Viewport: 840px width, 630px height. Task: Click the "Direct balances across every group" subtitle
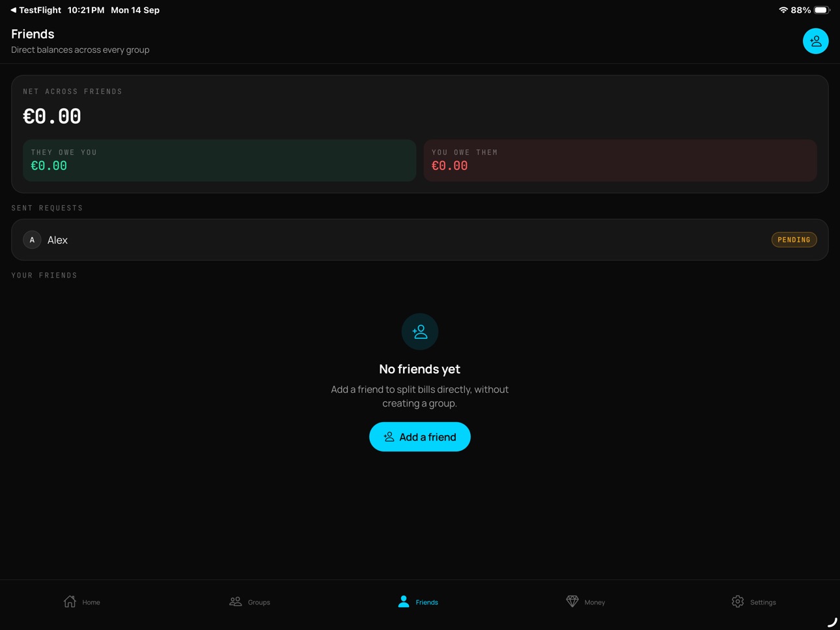coord(80,50)
